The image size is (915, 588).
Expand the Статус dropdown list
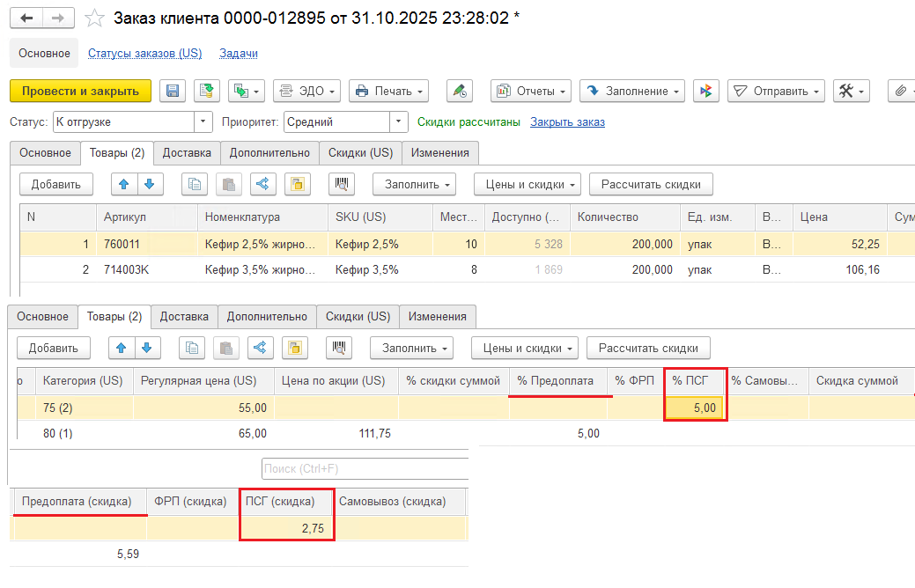[x=204, y=121]
